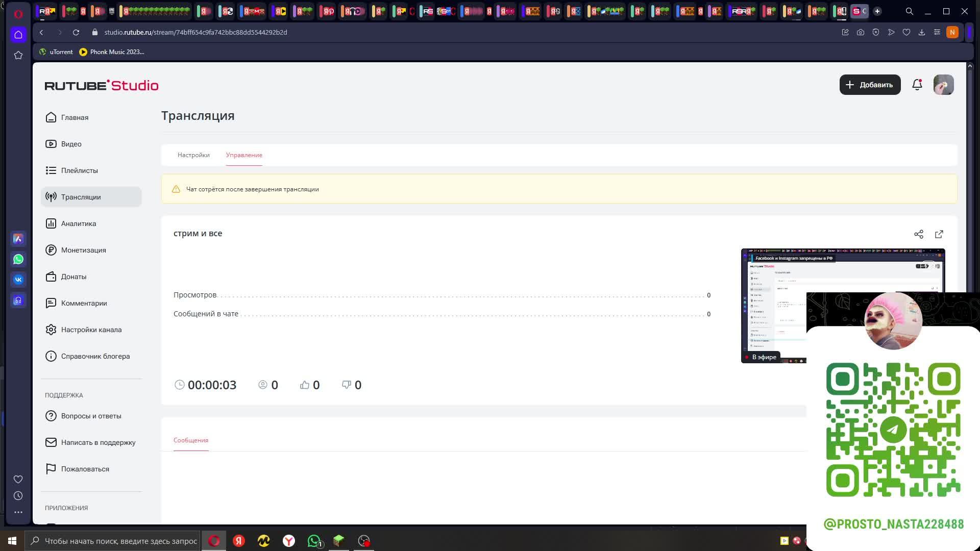Open the uTorrent bookmark
Viewport: 980px width, 551px height.
pos(56,52)
